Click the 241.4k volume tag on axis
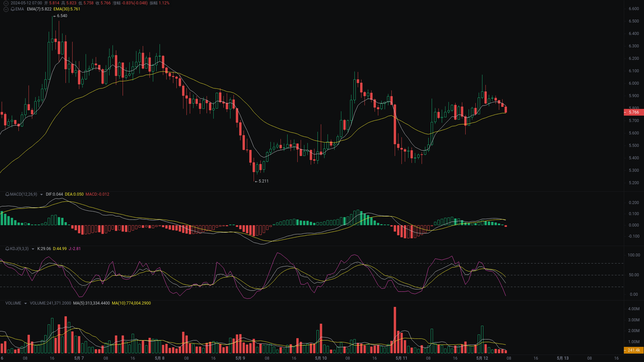Viewport: 644px width, 362px height. [x=634, y=350]
